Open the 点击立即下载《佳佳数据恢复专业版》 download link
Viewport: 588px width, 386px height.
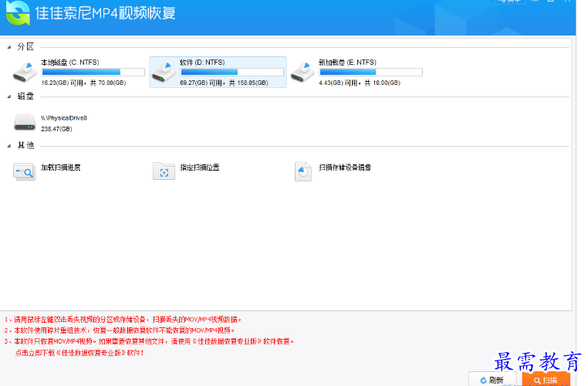79,353
